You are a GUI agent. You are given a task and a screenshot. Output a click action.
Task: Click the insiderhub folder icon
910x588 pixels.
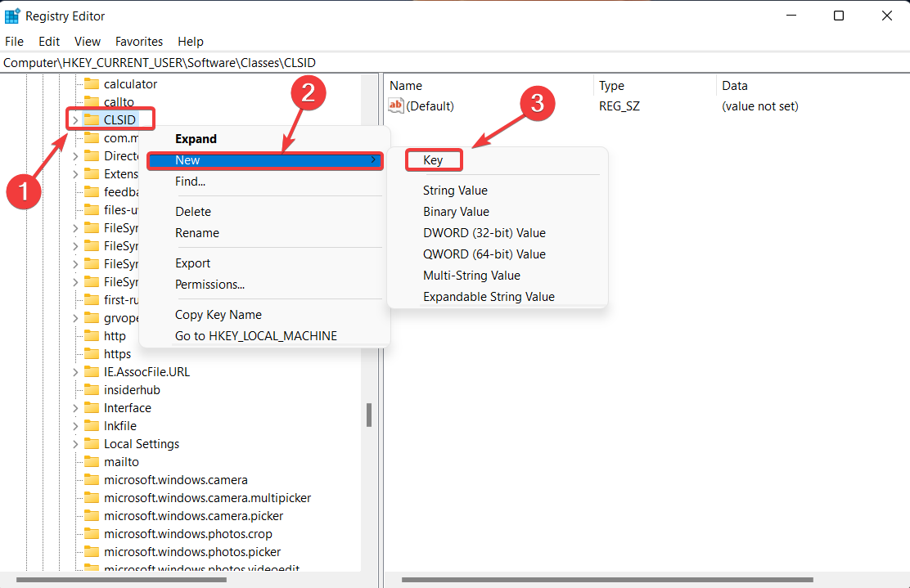coord(92,390)
